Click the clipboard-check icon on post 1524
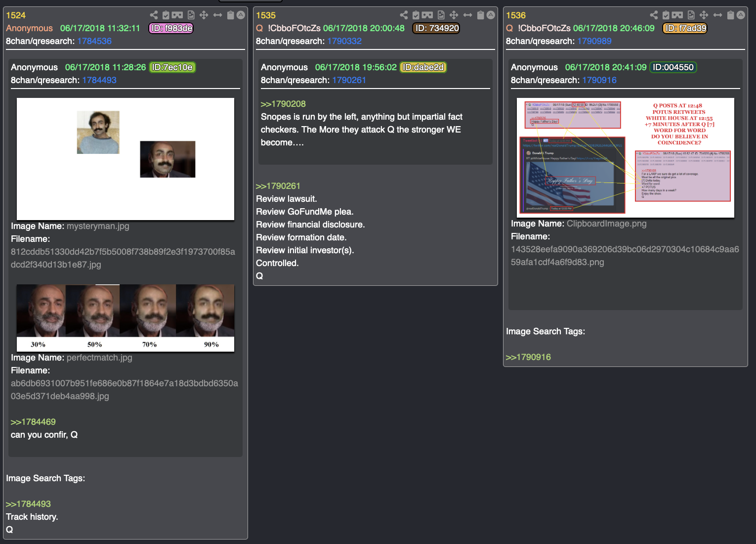The height and width of the screenshot is (544, 756). click(166, 15)
